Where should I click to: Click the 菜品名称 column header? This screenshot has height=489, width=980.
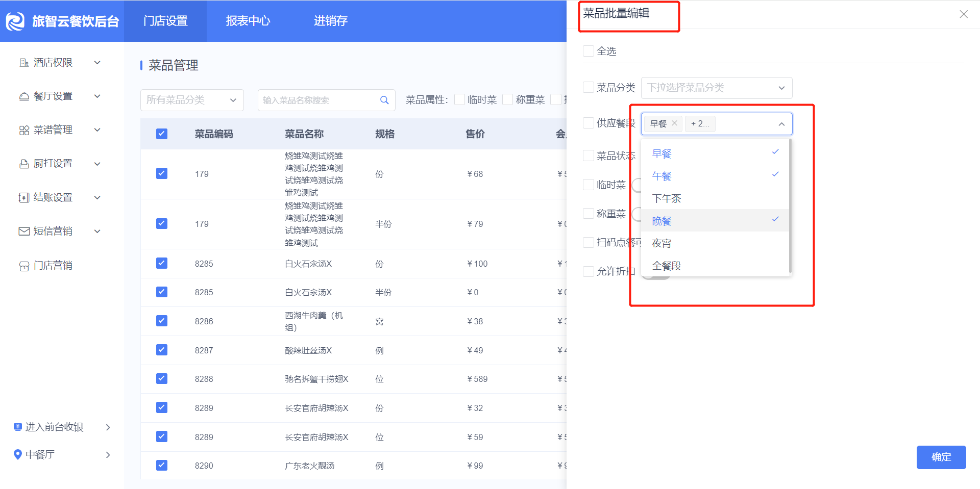[304, 134]
